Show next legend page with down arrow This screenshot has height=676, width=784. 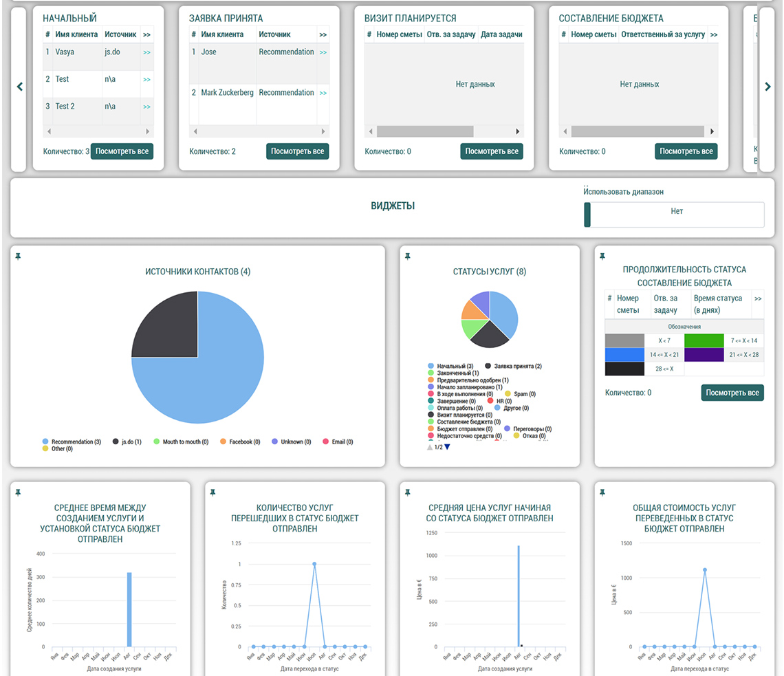coord(447,447)
